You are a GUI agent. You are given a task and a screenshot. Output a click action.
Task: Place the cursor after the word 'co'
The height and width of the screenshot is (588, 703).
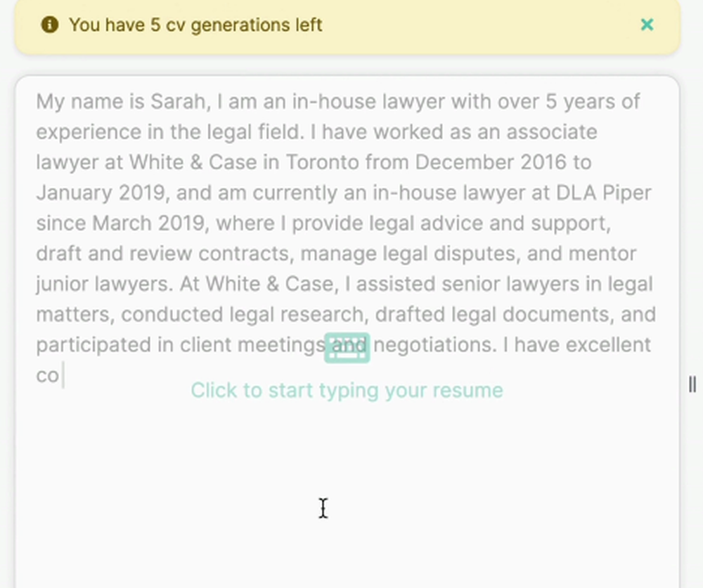click(x=63, y=374)
